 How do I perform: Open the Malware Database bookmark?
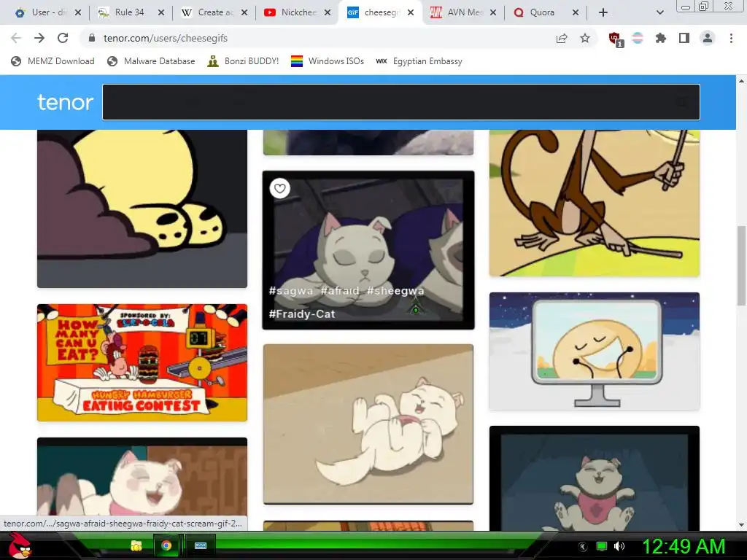pyautogui.click(x=152, y=61)
